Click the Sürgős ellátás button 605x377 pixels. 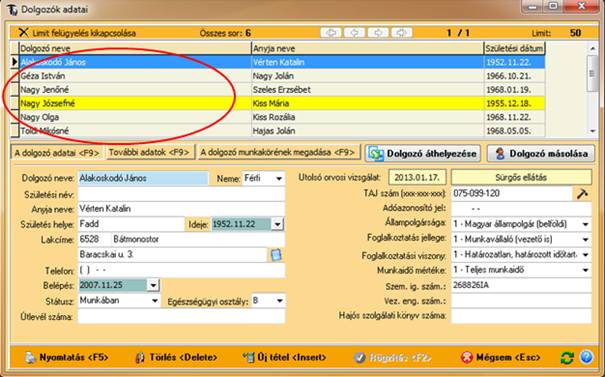(521, 178)
